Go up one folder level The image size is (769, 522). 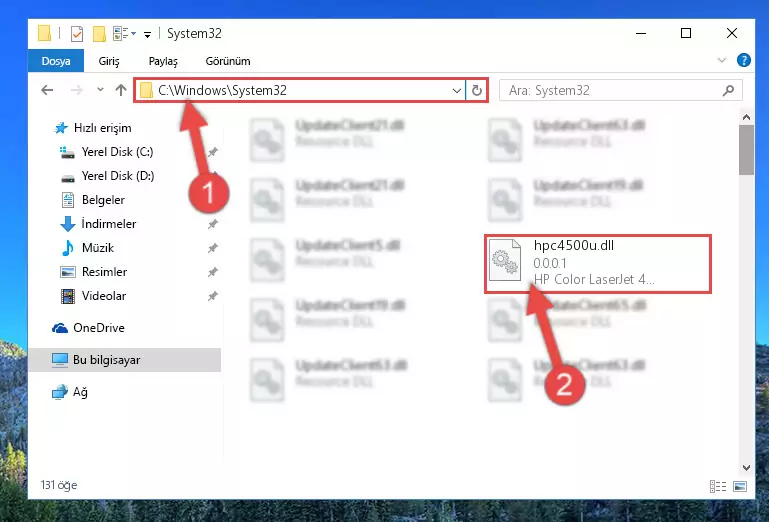point(121,90)
